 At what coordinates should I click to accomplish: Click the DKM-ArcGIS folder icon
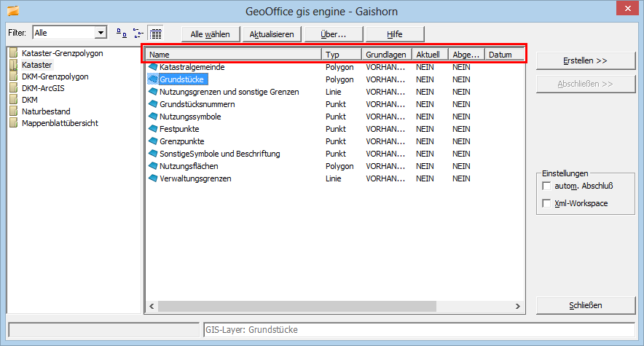pos(14,88)
